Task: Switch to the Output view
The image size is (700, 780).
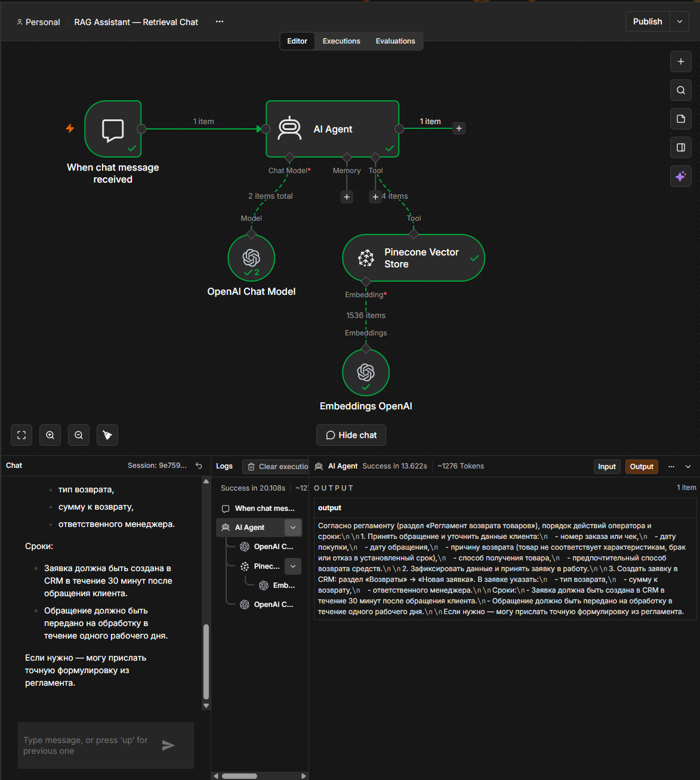Action: [x=642, y=467]
